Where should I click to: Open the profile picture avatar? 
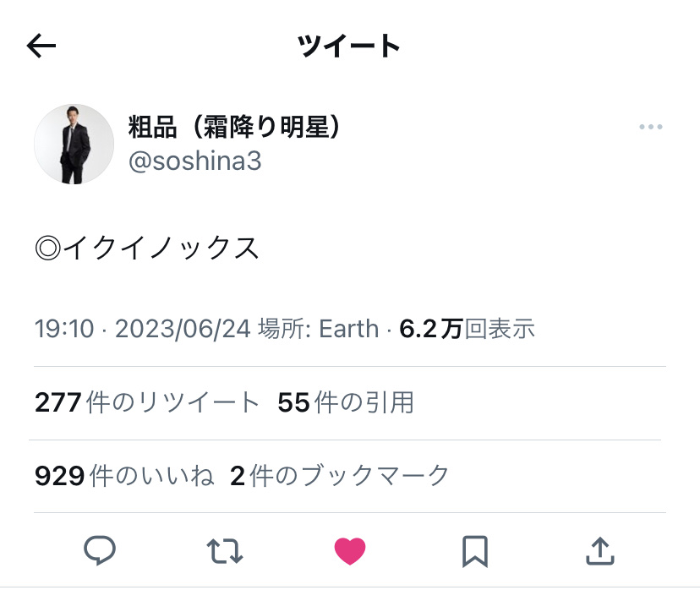(74, 145)
